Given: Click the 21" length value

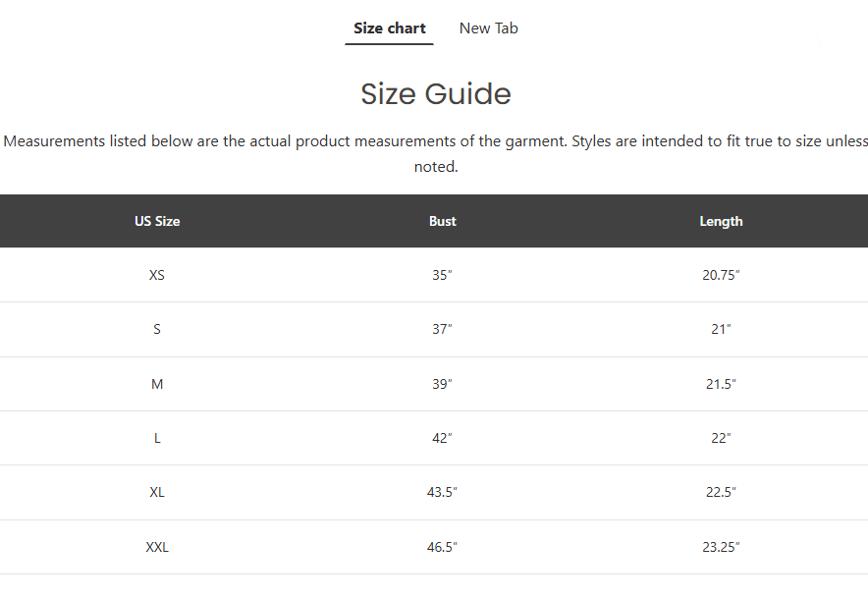Looking at the screenshot, I should [x=721, y=330].
